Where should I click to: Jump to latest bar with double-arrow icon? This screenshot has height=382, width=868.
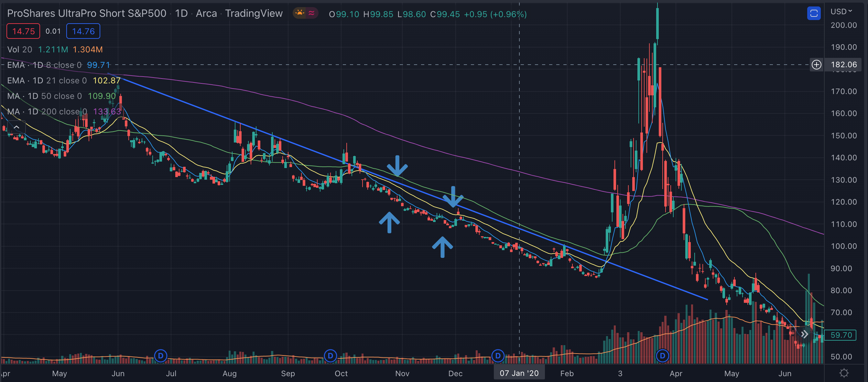pyautogui.click(x=804, y=334)
